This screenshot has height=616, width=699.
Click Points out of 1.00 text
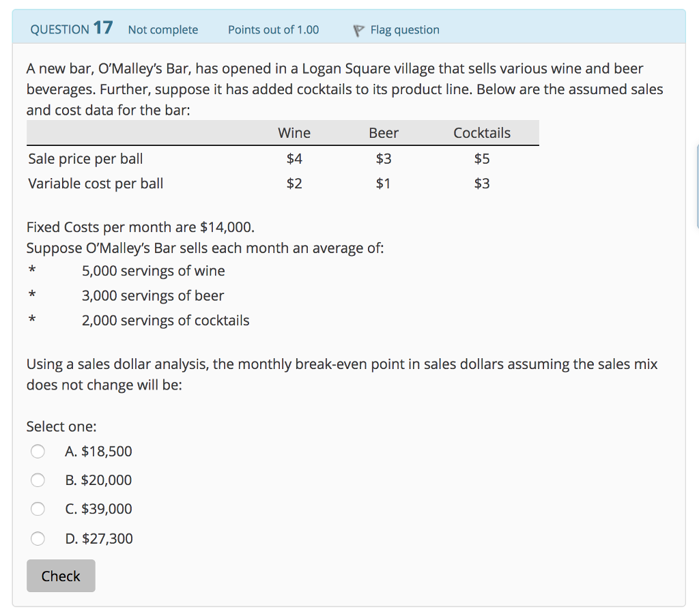click(273, 30)
